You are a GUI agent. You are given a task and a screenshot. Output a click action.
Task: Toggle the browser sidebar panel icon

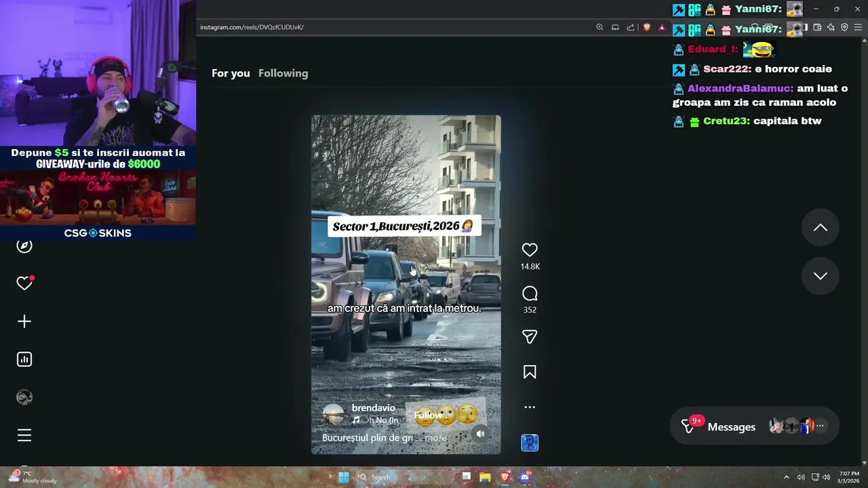coord(804,27)
